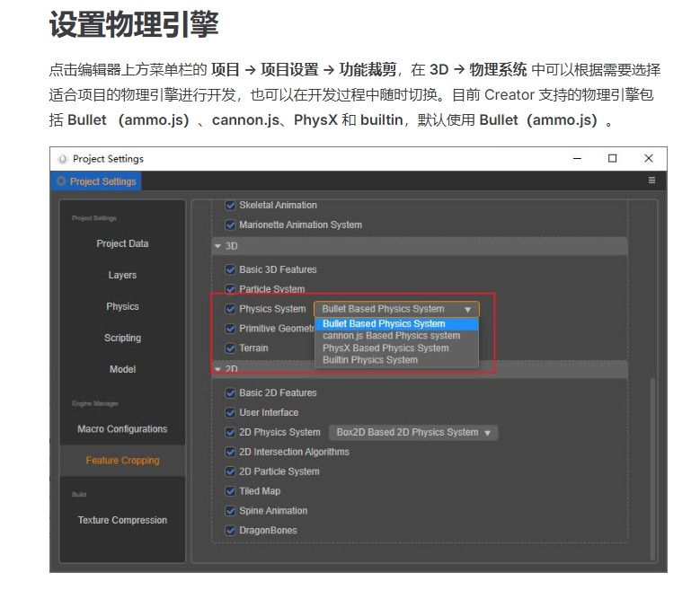700x599 pixels.
Task: Uncheck Skeletal Animation checkbox
Action: [230, 205]
